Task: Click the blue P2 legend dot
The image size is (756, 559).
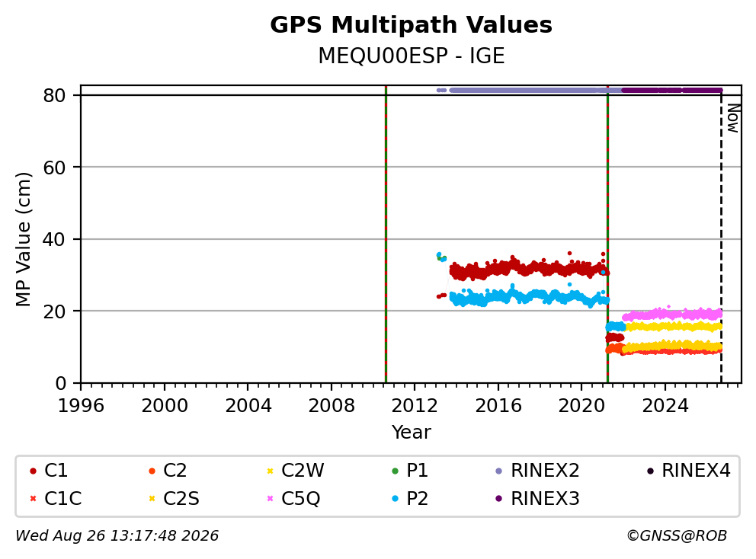Action: [x=396, y=499]
